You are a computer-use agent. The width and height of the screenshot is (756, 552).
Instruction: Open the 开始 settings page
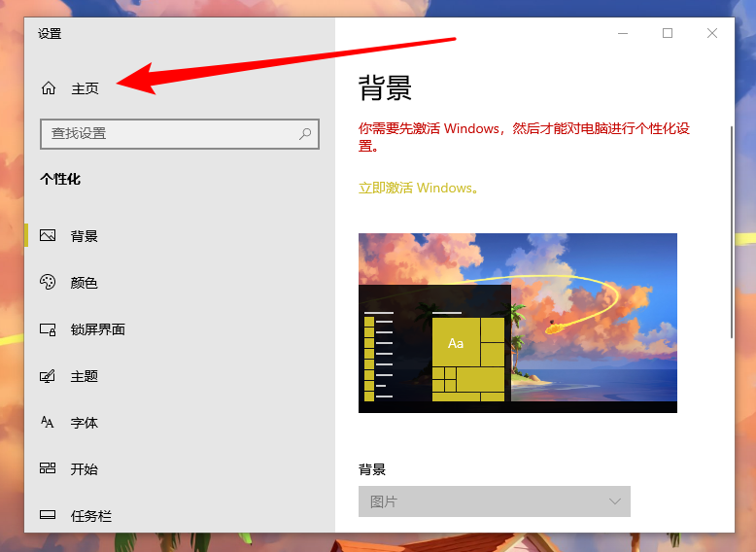tap(84, 469)
